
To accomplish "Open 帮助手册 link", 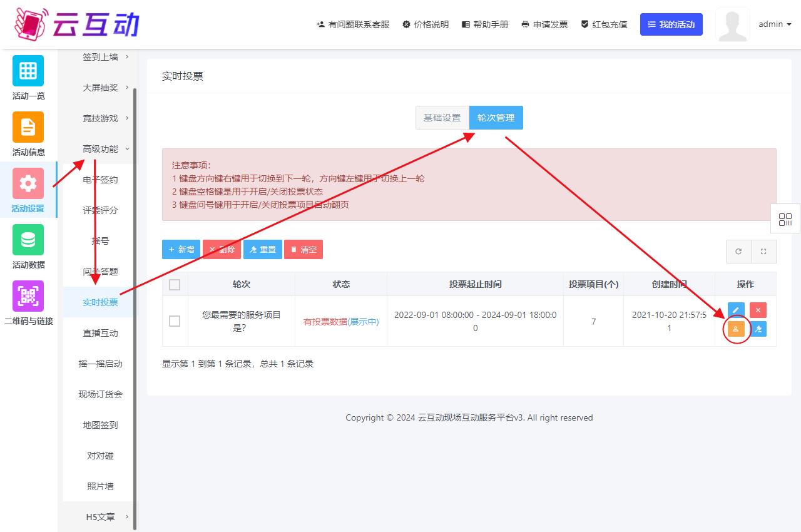I will coord(485,24).
